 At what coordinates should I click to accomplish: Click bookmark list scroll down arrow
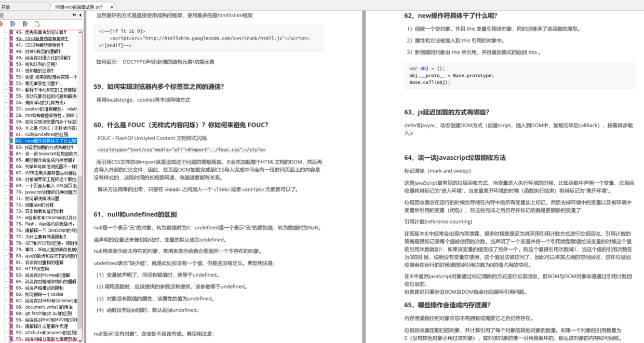[81, 340]
